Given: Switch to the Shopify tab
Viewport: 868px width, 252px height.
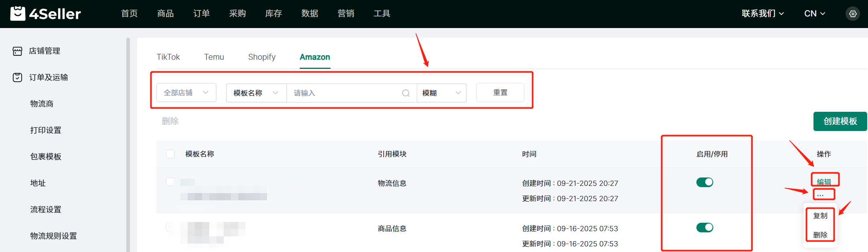Looking at the screenshot, I should click(261, 57).
